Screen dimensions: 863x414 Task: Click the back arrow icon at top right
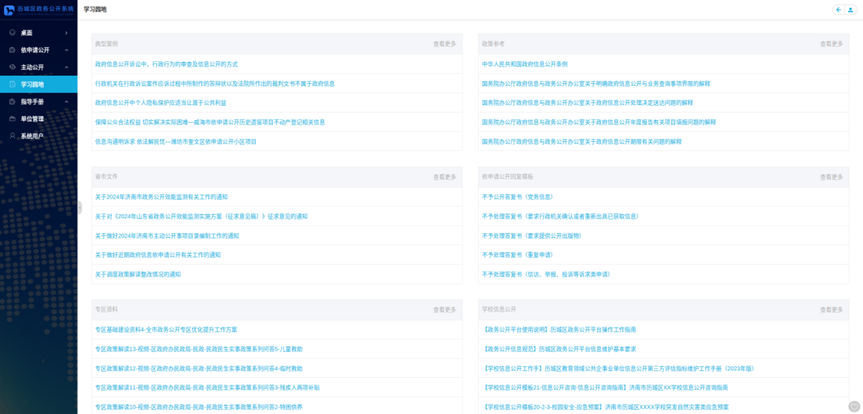click(x=838, y=10)
